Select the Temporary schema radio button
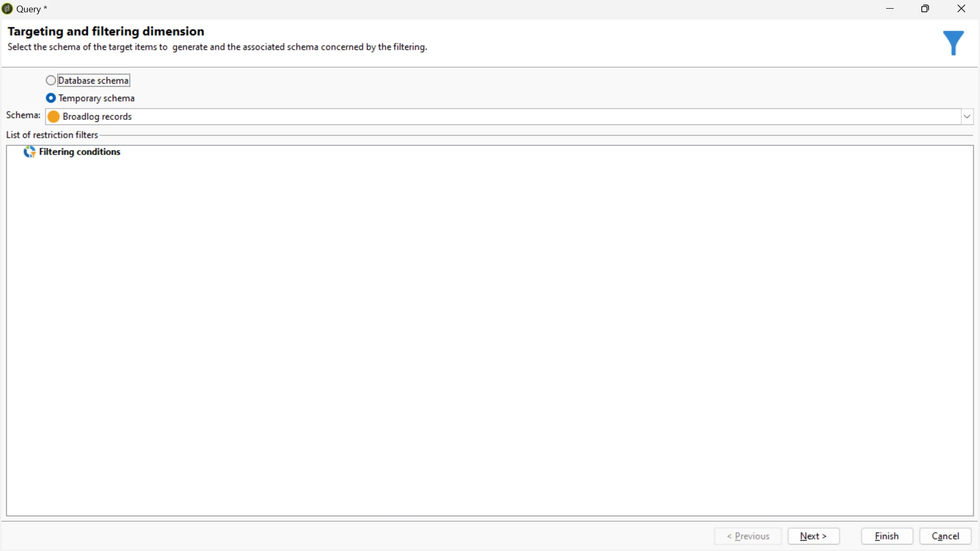 [51, 98]
